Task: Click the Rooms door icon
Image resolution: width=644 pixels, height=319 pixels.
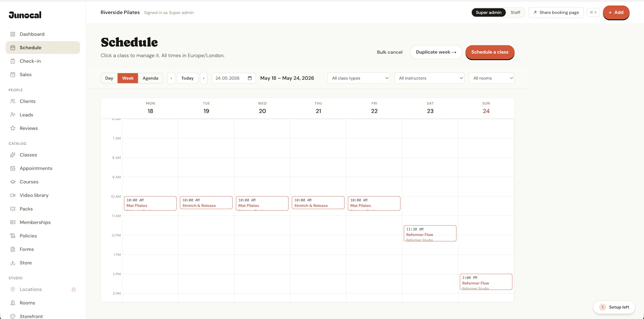Action: 13,303
